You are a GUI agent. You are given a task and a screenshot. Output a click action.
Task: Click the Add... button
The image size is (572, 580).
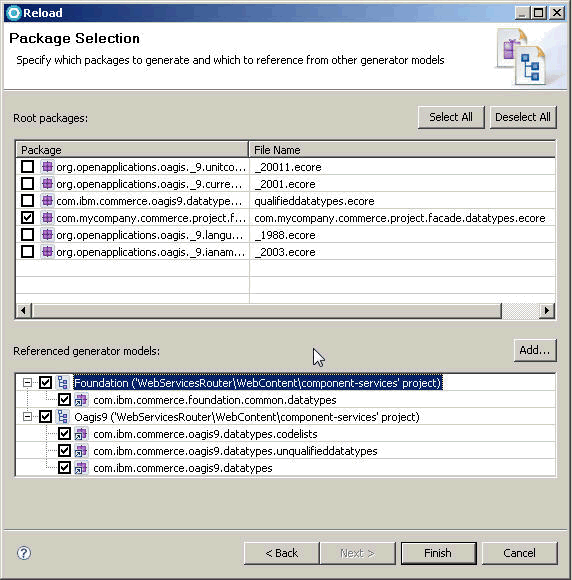535,350
